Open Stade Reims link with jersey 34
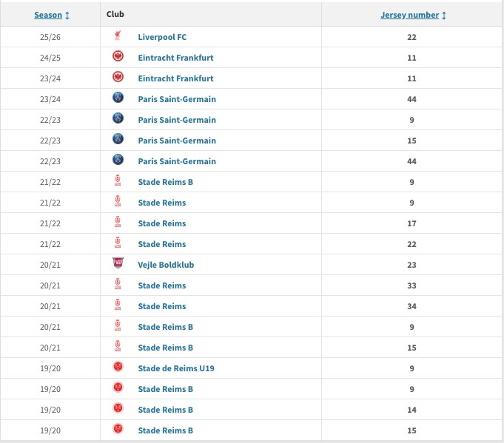The width and height of the screenshot is (504, 443). [x=162, y=306]
